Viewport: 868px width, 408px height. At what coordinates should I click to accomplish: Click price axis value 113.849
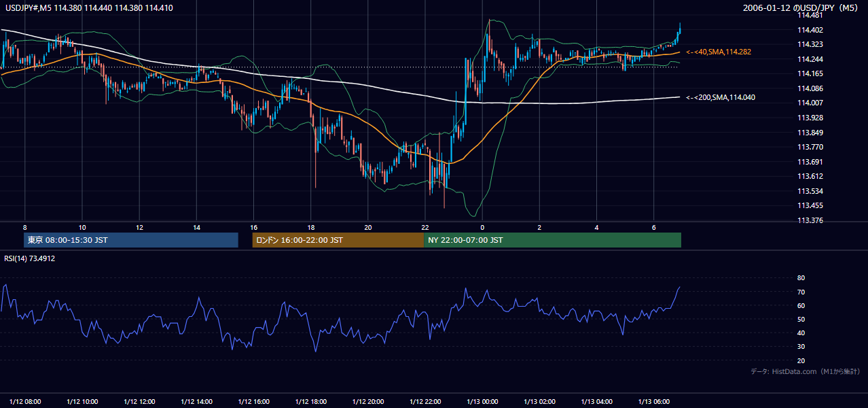810,133
